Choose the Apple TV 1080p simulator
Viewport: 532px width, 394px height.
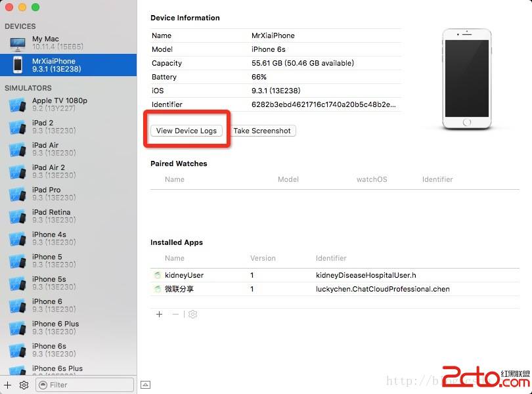point(68,104)
